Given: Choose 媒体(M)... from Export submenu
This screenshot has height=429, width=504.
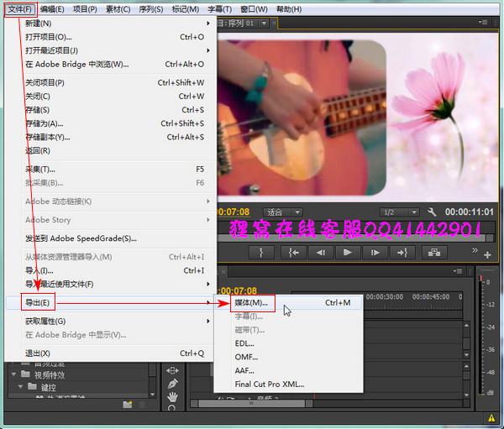Looking at the screenshot, I should pyautogui.click(x=289, y=303).
